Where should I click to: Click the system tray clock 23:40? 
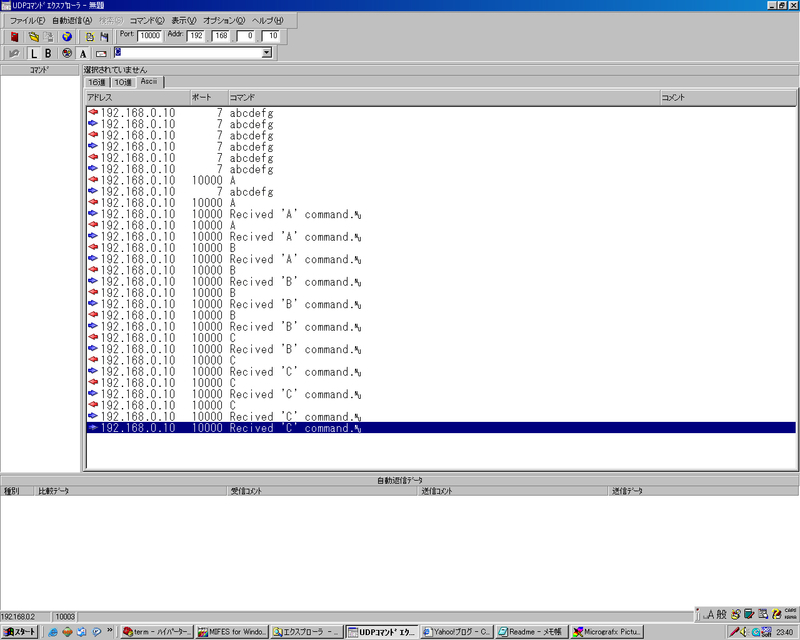785,632
